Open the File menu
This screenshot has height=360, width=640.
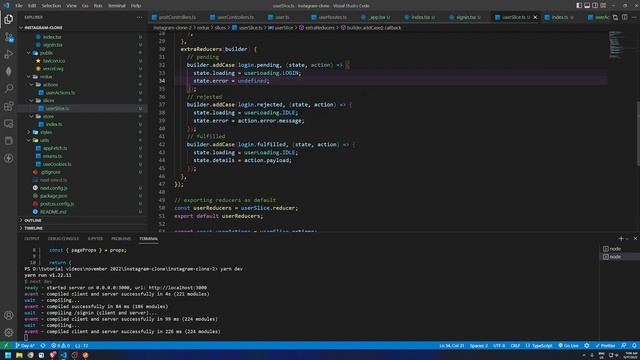click(x=19, y=6)
